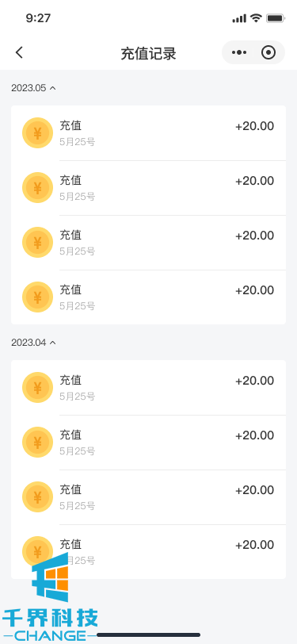
Task: Tap +20.00 amount of last 2023.04 record
Action: [x=254, y=545]
